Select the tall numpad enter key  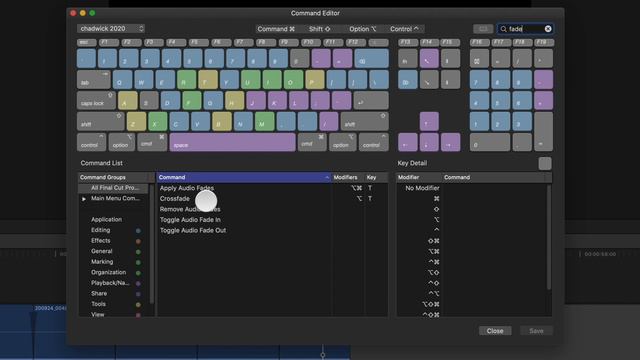click(x=543, y=132)
